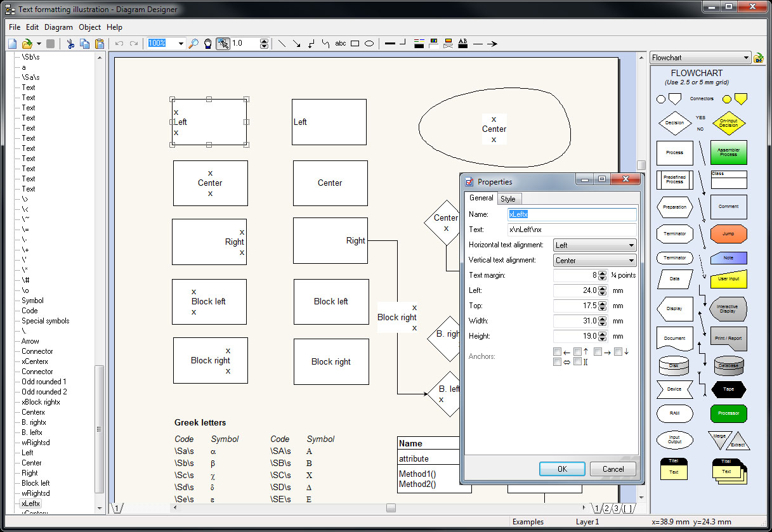Redo the action in toolbar

pos(133,44)
